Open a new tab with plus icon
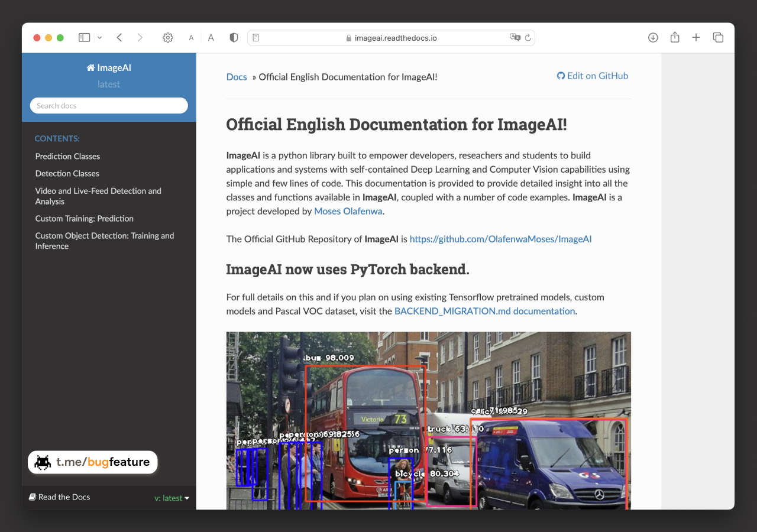757x532 pixels. (x=696, y=37)
